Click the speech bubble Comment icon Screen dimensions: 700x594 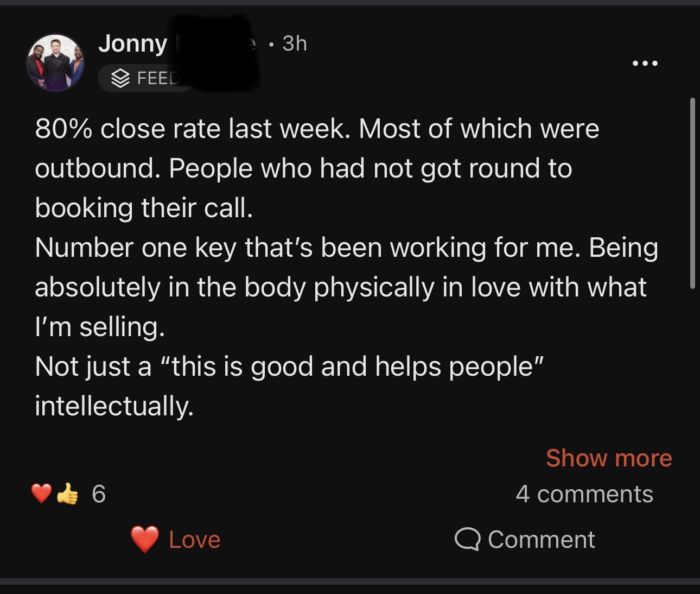(x=468, y=539)
